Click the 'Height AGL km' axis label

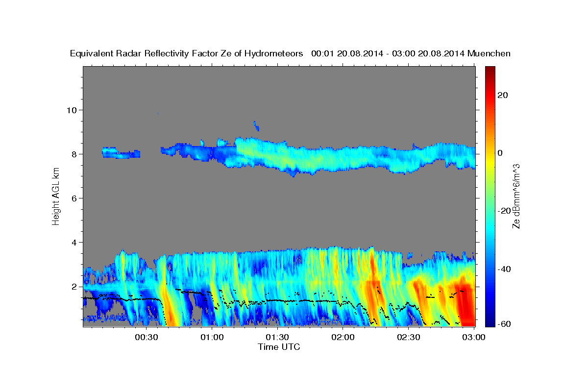56,196
